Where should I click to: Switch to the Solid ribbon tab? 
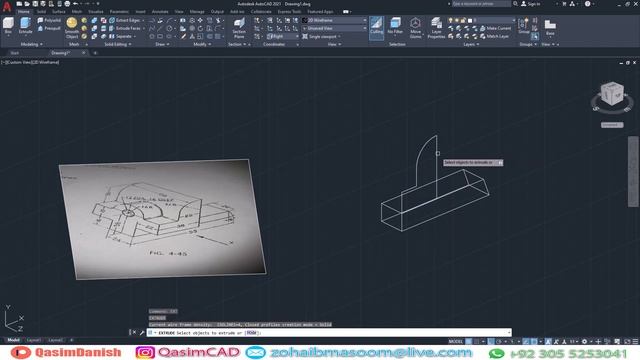tap(42, 12)
